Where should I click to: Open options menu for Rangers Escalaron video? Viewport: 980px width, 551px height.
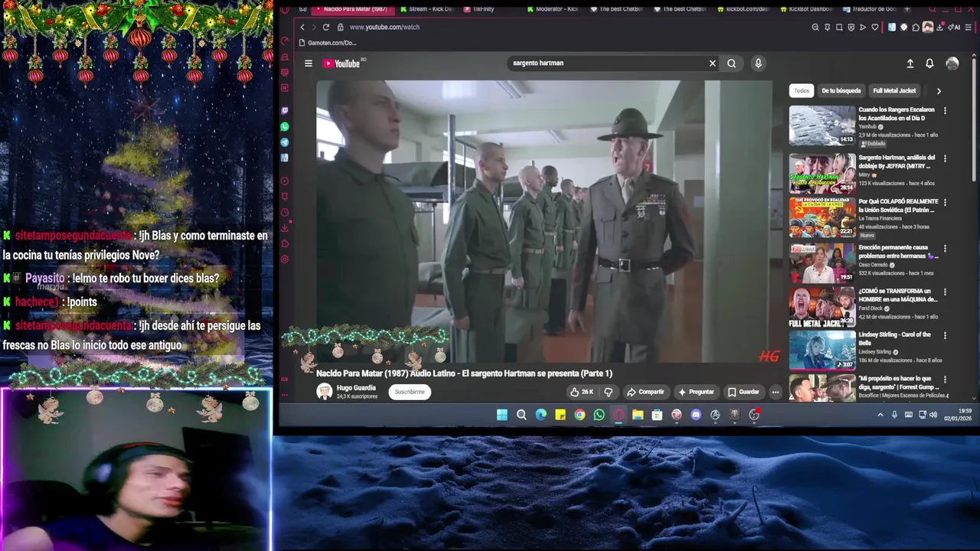(945, 111)
